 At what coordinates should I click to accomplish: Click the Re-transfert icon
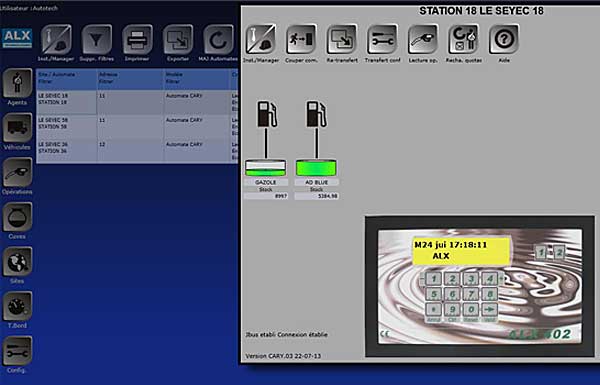pyautogui.click(x=342, y=39)
